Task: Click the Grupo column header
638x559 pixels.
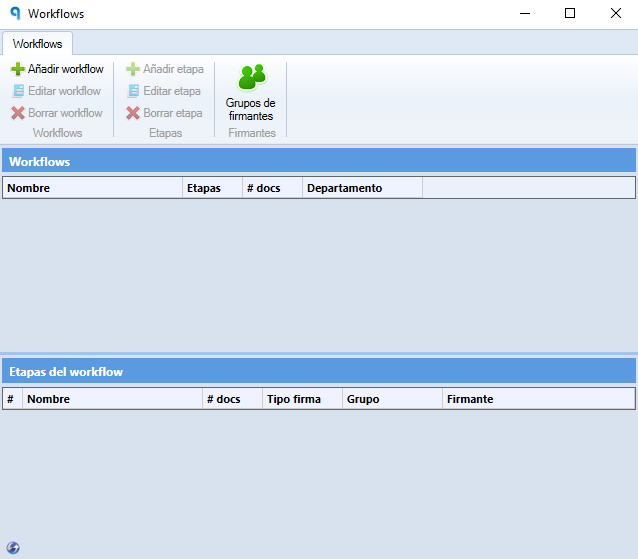Action: (x=392, y=399)
